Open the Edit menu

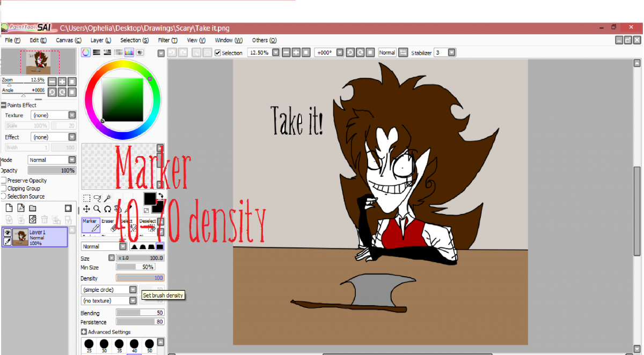(38, 40)
